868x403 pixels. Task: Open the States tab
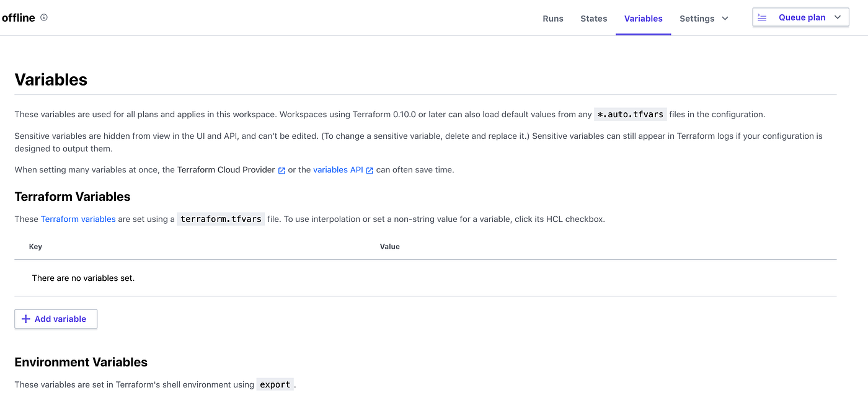(x=593, y=19)
